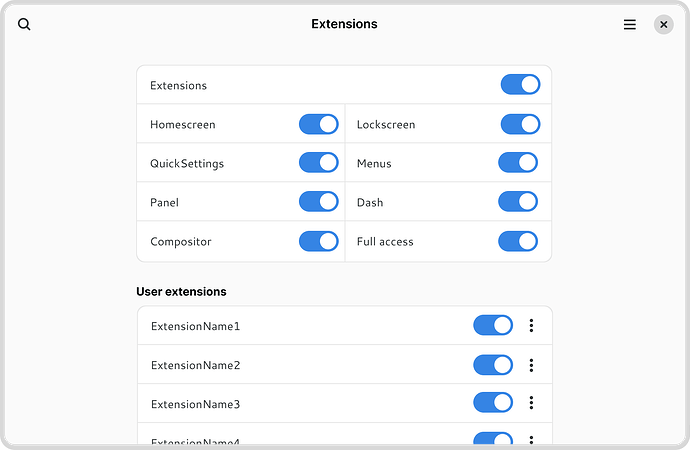Disable the global Extensions switch
This screenshot has height=450, width=690.
coord(520,85)
